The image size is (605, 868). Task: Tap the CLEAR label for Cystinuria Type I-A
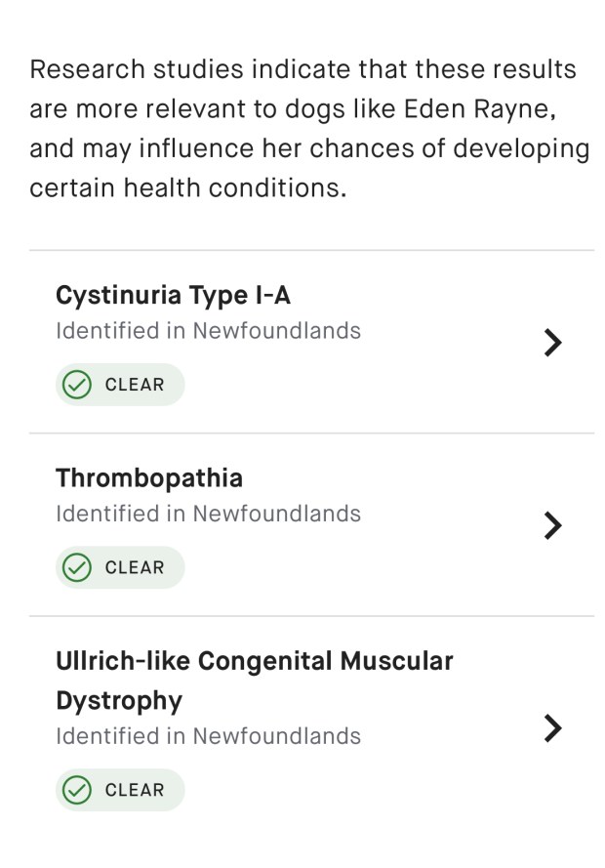135,385
